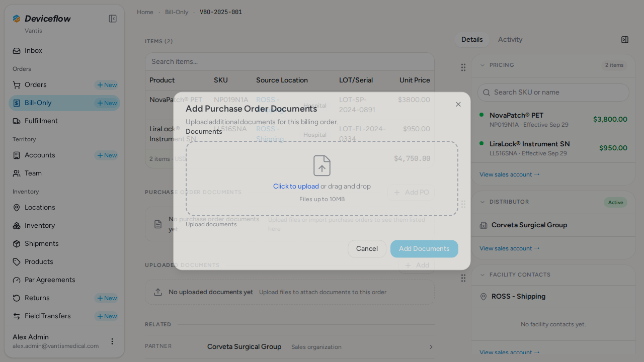Click the Inbox tray icon
The image size is (644, 362).
tap(17, 51)
